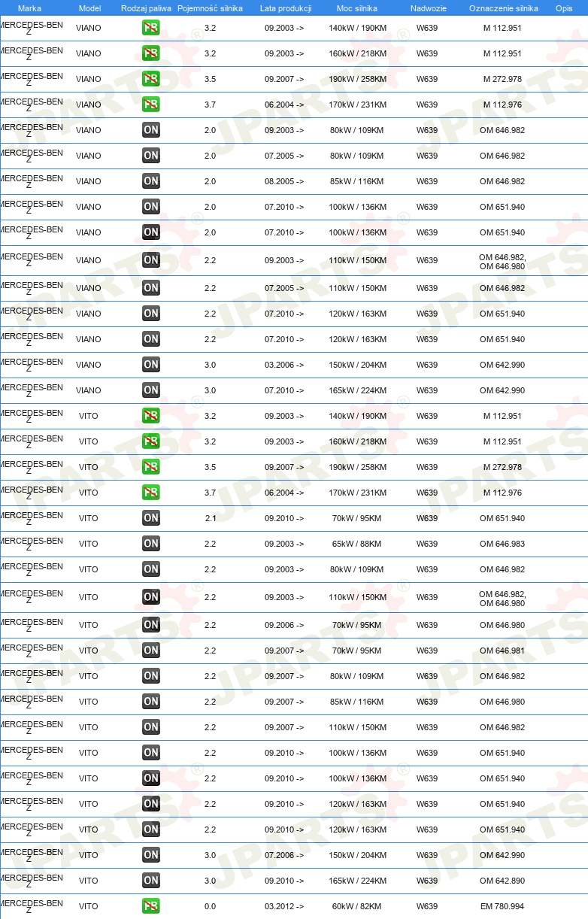This screenshot has height=919, width=588.
Task: Click petrol icon for VIANO 3.2 160kW/218KM
Action: [151, 53]
